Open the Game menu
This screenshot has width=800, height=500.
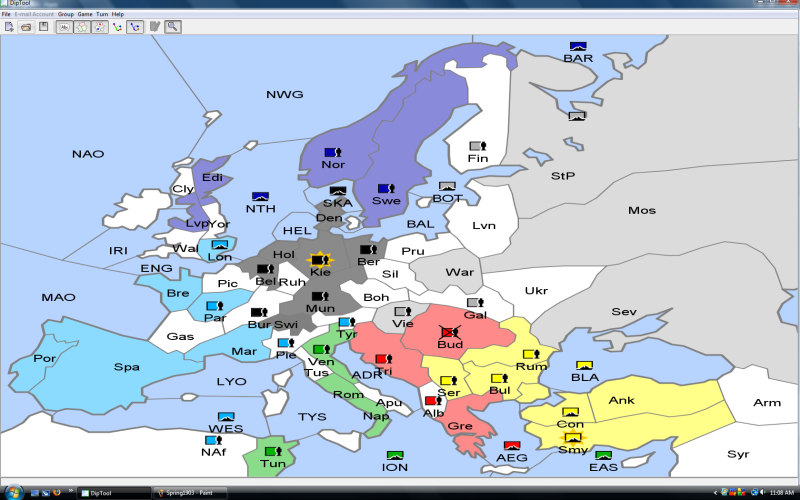tap(85, 14)
